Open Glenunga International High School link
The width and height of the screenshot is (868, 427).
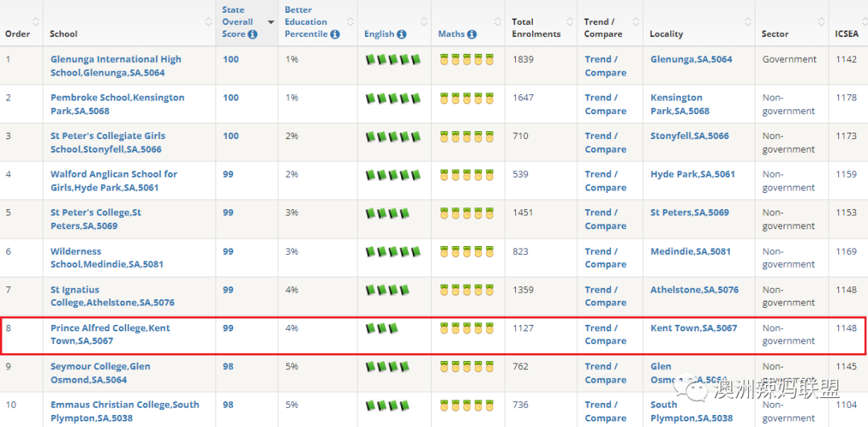point(116,66)
